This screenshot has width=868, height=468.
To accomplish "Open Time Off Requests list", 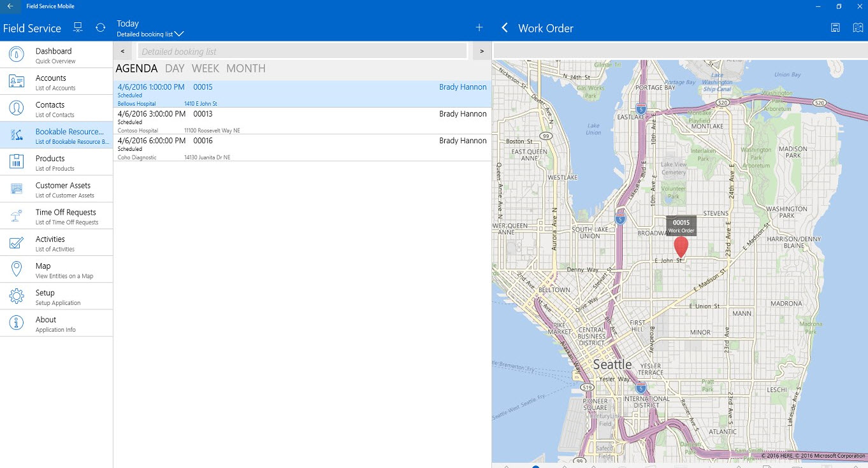I will [56, 216].
